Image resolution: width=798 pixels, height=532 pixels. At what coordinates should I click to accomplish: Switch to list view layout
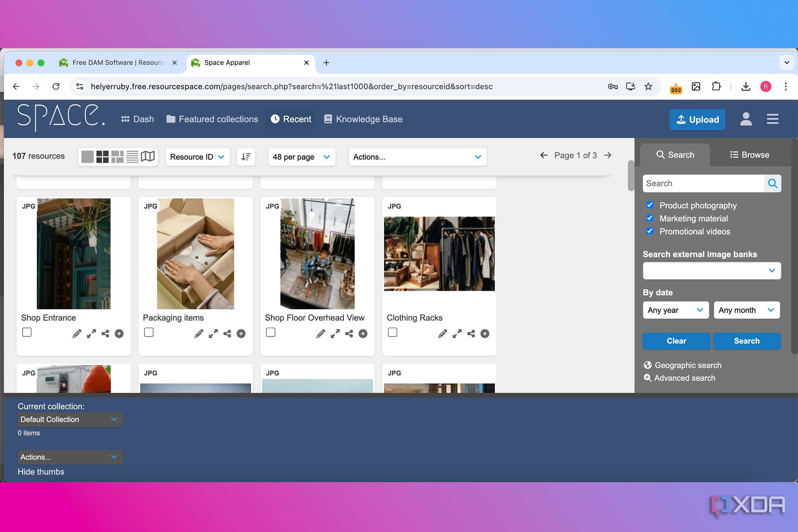click(x=132, y=157)
